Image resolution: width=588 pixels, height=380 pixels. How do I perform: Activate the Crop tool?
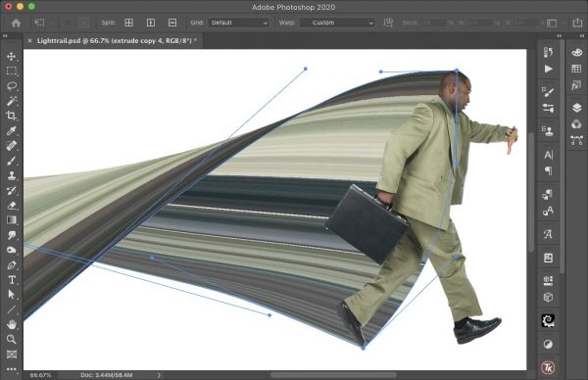(x=11, y=116)
